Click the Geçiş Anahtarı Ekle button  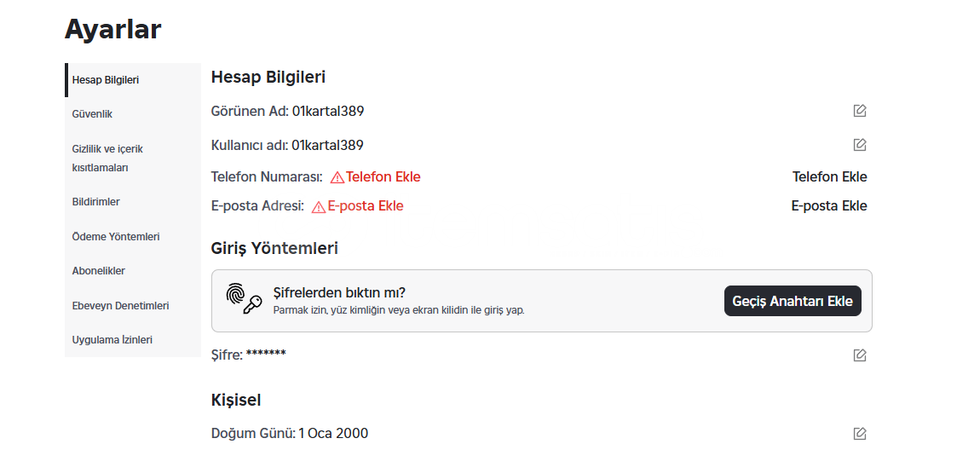(793, 301)
